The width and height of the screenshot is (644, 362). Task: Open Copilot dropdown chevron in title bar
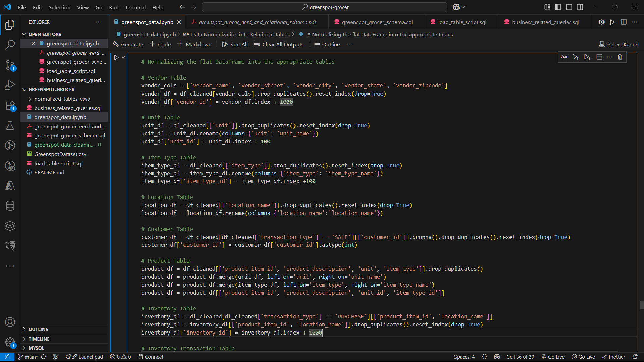point(463,7)
